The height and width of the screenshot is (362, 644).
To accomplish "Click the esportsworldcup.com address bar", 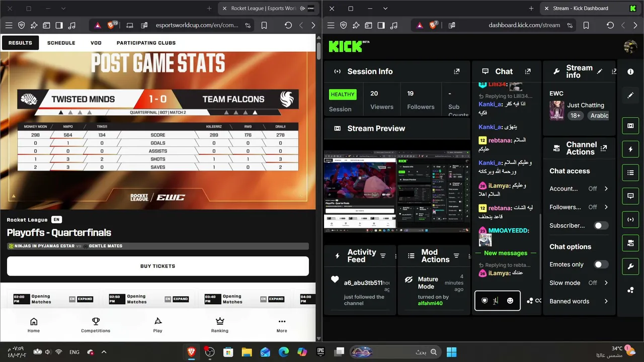I will pos(197,25).
